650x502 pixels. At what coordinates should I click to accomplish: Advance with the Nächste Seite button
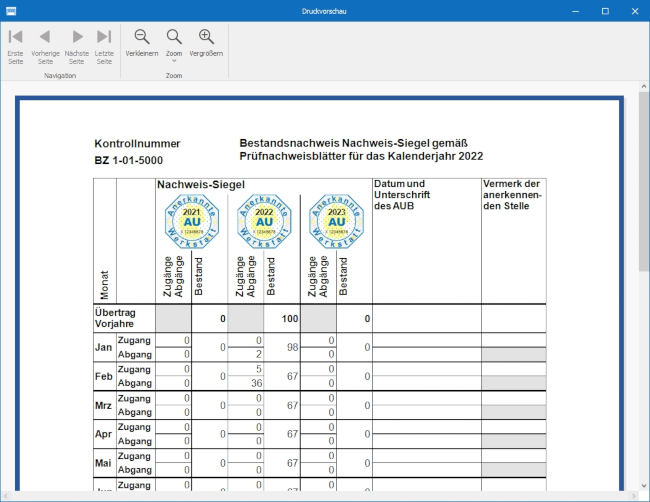(76, 43)
